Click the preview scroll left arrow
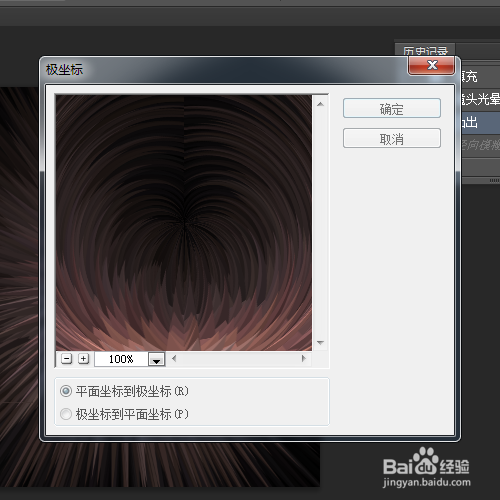Screen dimensions: 500x500 pyautogui.click(x=174, y=359)
